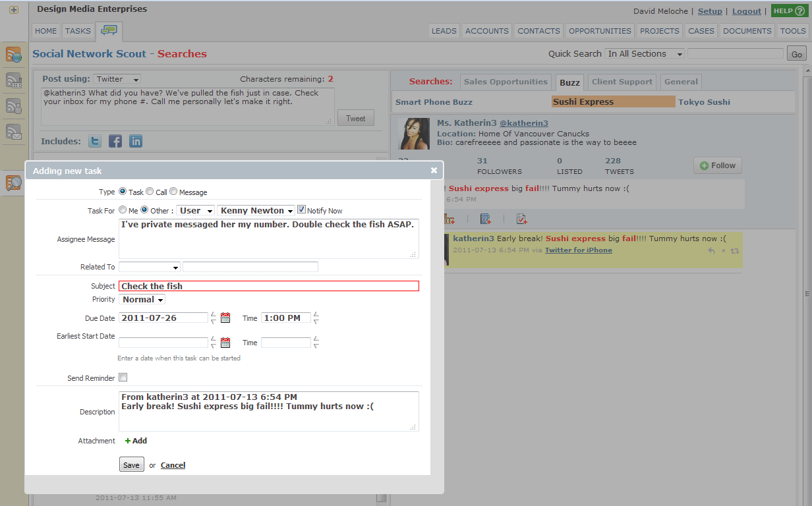Select the Tokyo Sushi saved search
This screenshot has height=506, width=812.
[705, 102]
